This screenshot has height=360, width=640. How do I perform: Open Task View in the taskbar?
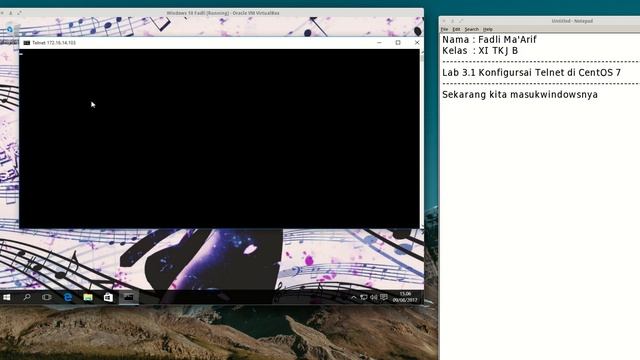47,297
